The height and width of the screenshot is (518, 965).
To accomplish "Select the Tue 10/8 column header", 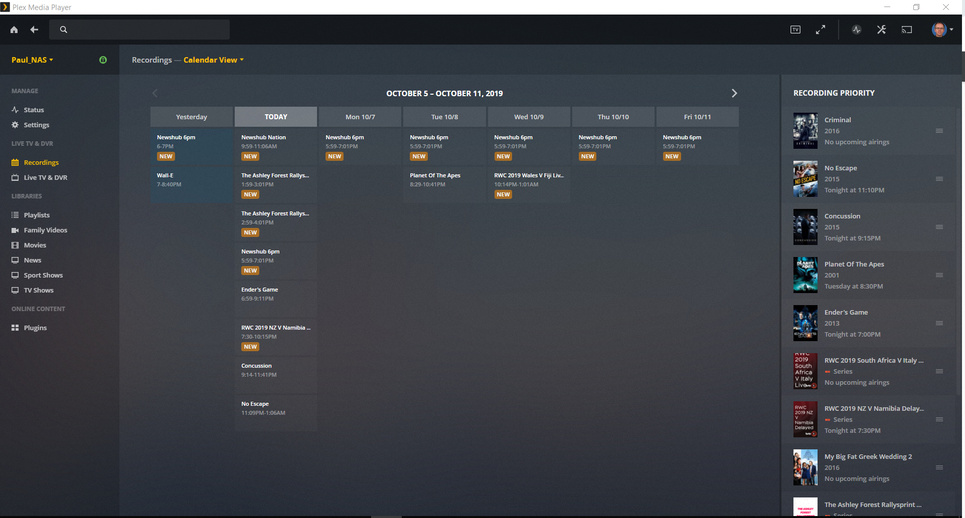I will click(444, 117).
